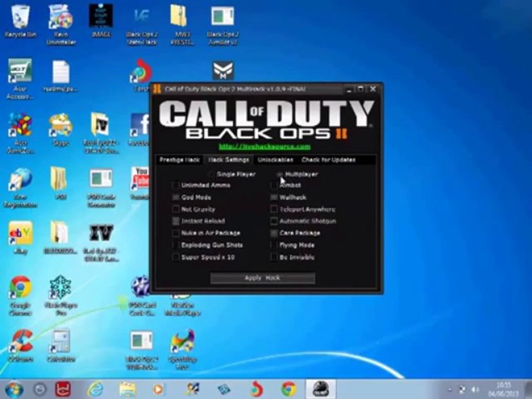Launch the Acer Accesso... shortcut
The width and height of the screenshot is (532, 399).
click(20, 79)
